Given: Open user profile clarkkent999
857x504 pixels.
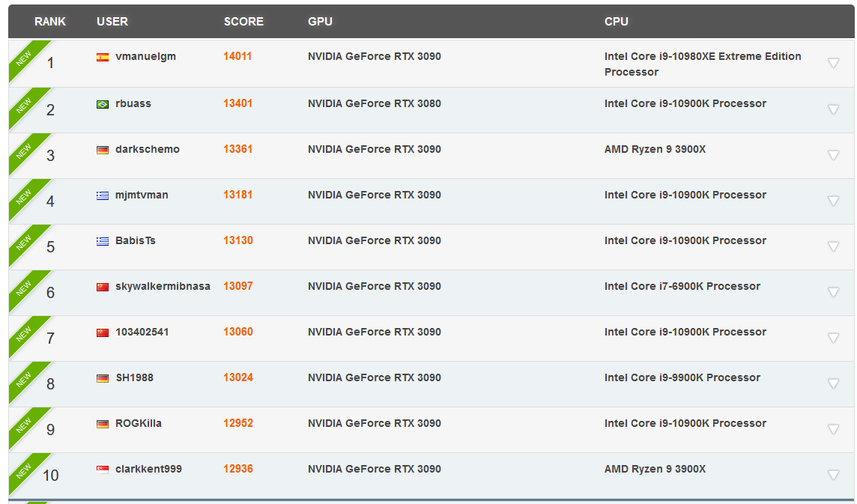Looking at the screenshot, I should 148,469.
